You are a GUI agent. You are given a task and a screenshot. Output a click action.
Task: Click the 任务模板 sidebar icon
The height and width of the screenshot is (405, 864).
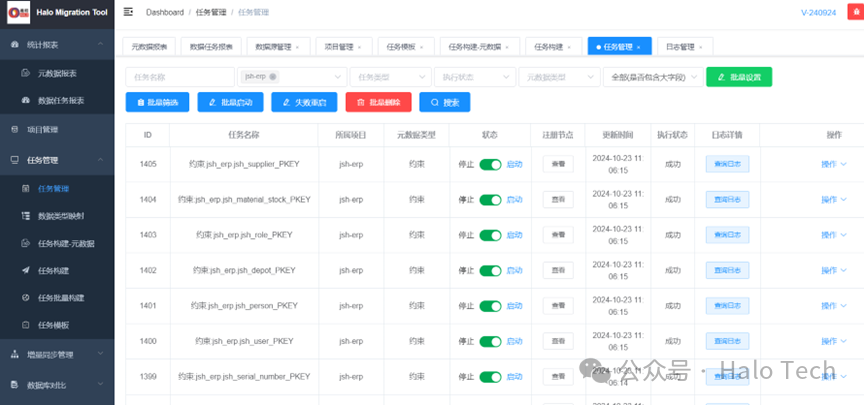(25, 325)
